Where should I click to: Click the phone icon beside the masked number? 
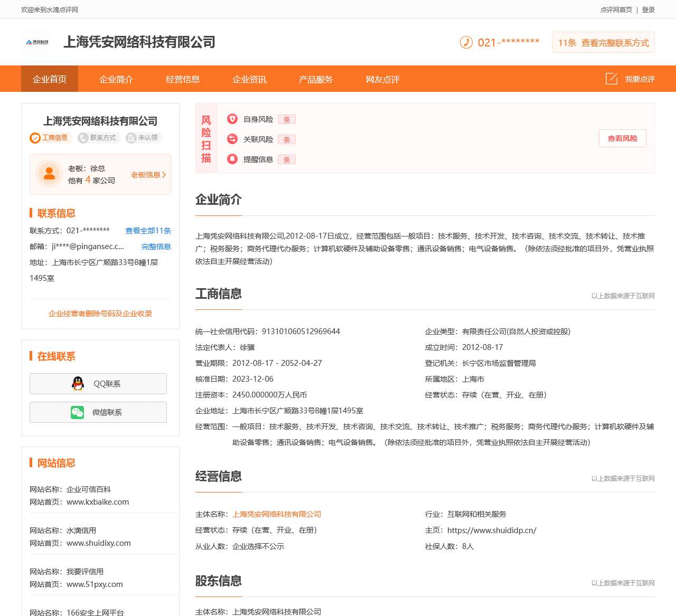coord(465,42)
